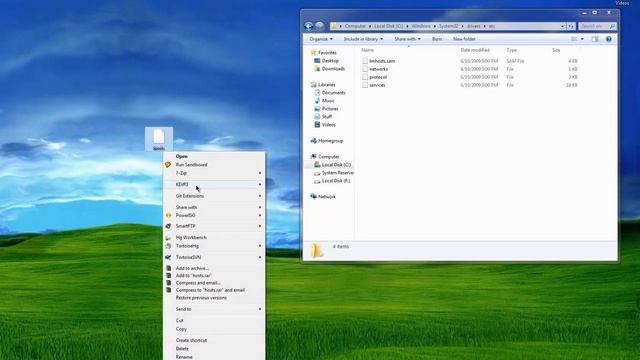640x360 pixels.
Task: Open Explorer help question mark icon
Action: tap(609, 39)
